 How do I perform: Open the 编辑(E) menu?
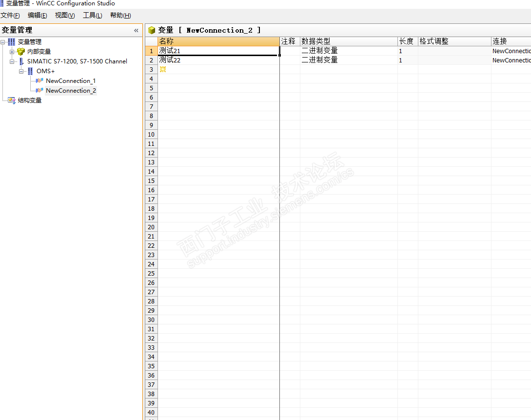point(37,15)
